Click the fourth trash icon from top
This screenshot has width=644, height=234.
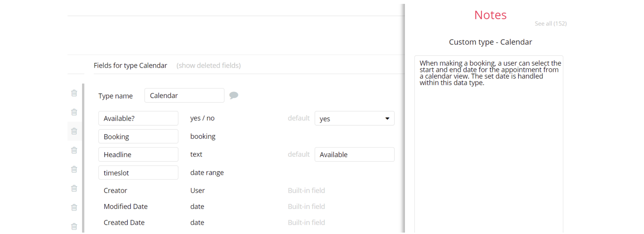pos(74,150)
